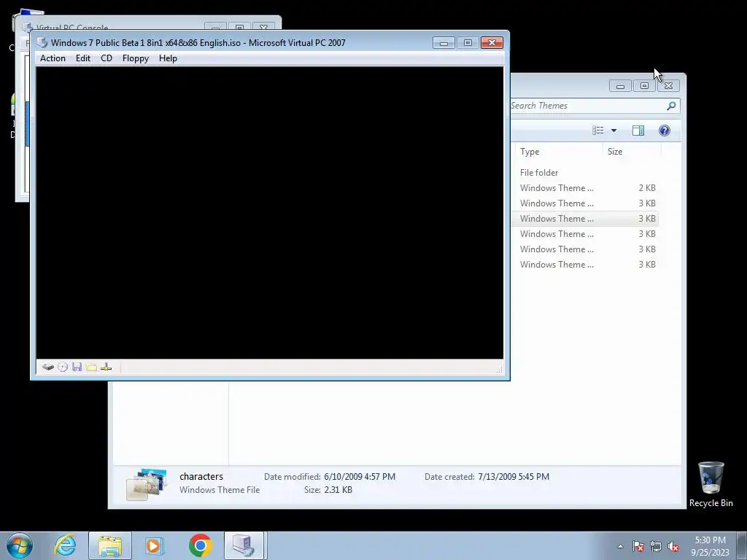Image resolution: width=747 pixels, height=560 pixels.
Task: Sort by the Size column header
Action: (632, 152)
